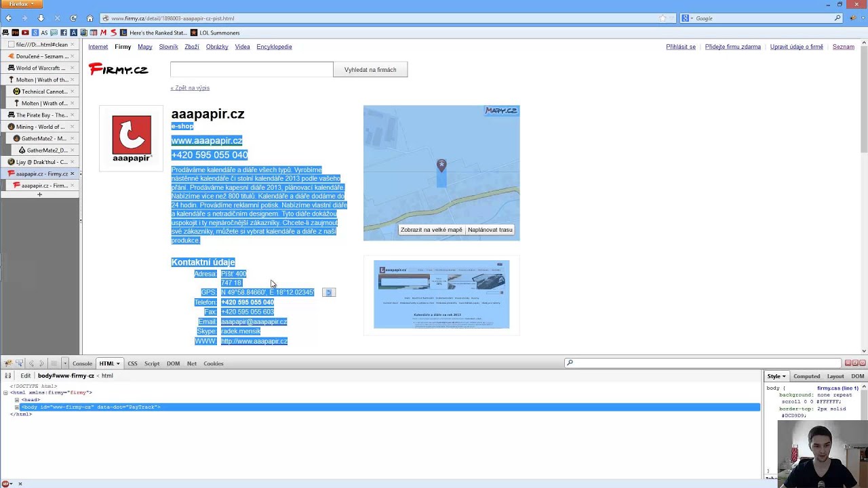Open the Encyklopedie navigation link
Viewport: 868px width, 488px height.
pos(274,47)
